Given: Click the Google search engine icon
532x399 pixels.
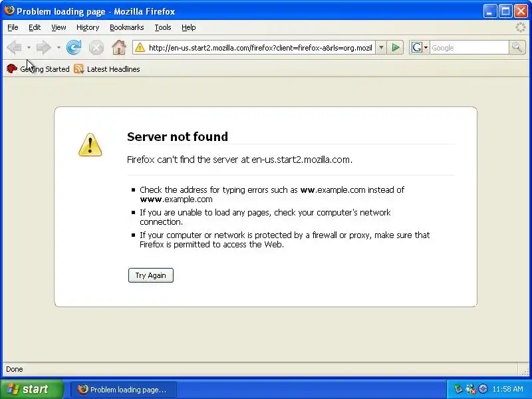Looking at the screenshot, I should (417, 47).
